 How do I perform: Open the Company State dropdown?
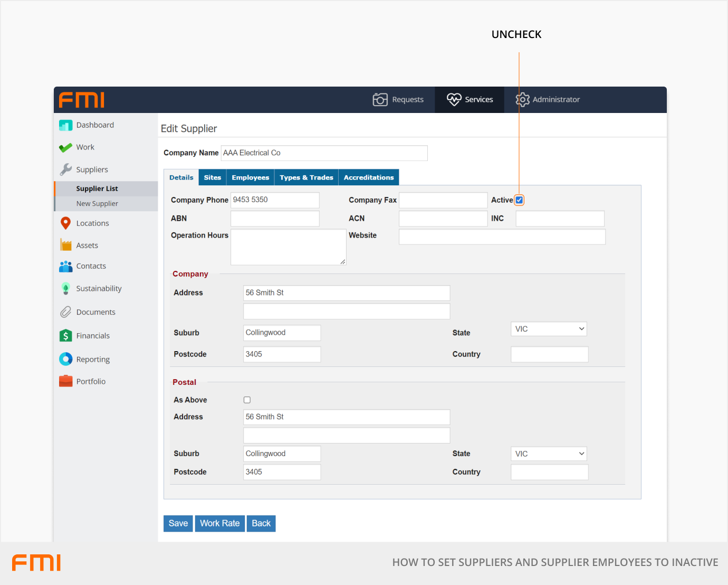(549, 329)
